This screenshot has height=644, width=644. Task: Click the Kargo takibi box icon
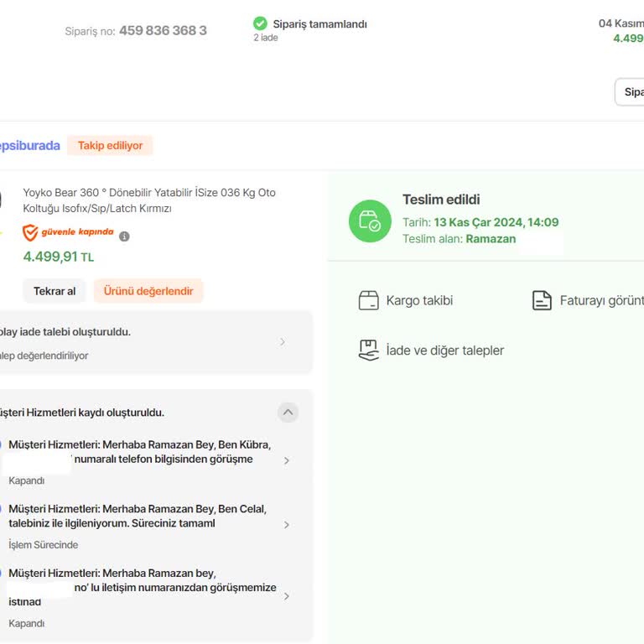point(368,300)
